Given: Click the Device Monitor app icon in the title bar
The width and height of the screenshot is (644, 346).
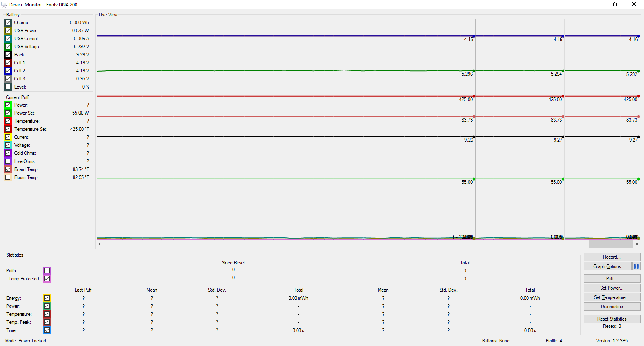Looking at the screenshot, I should [4, 4].
